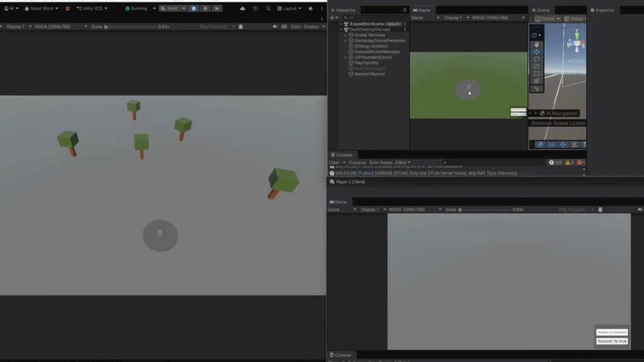Open the Layout dropdown
This screenshot has height=362, width=644.
coord(289,8)
